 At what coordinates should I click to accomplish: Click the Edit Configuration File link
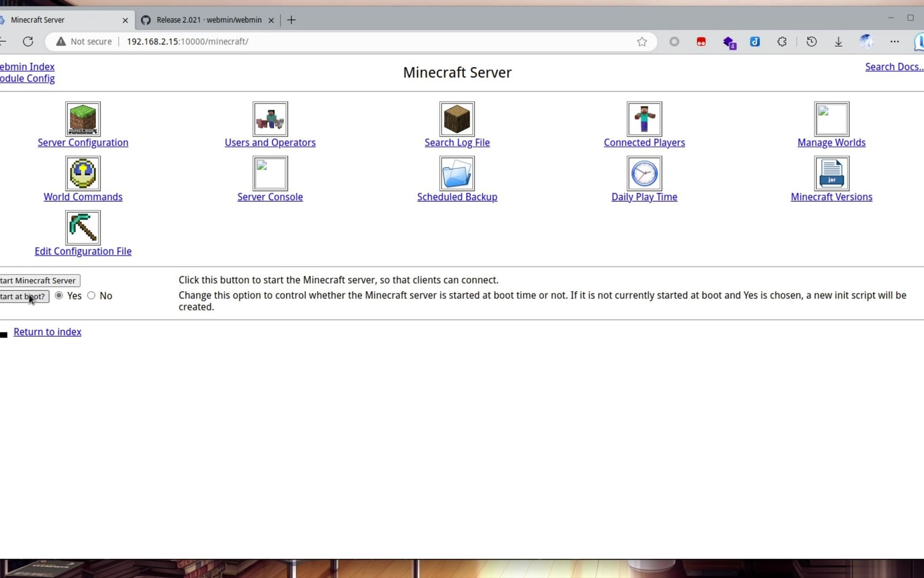(83, 251)
